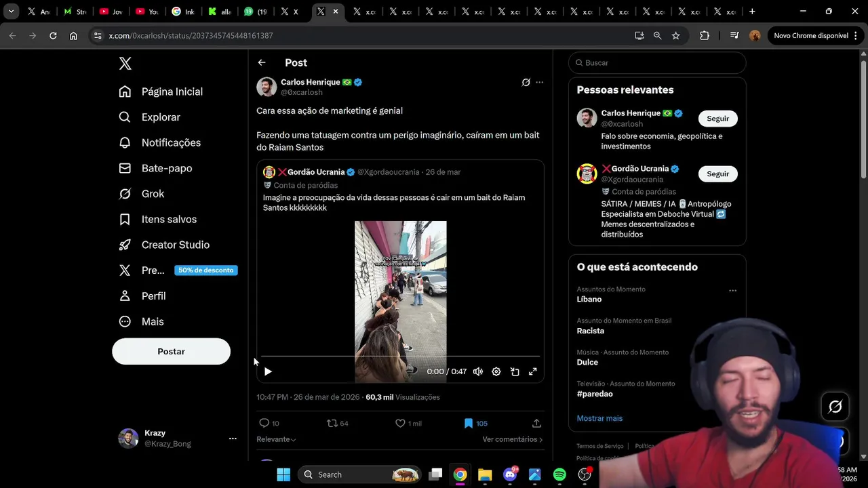Share the post via share icon
Viewport: 868px width, 488px height.
coord(536,423)
